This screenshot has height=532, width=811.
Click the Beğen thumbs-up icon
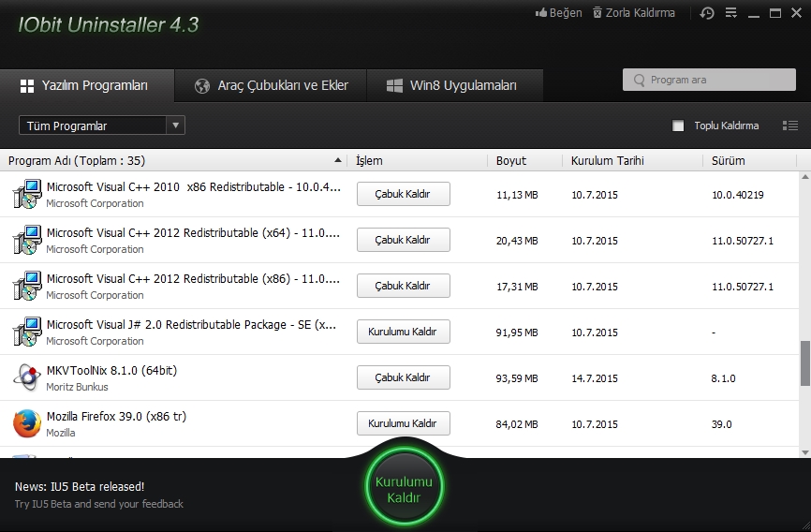[x=540, y=13]
